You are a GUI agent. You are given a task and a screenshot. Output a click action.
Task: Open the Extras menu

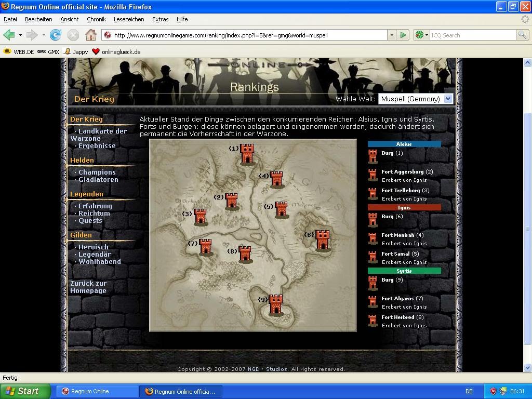pyautogui.click(x=160, y=19)
